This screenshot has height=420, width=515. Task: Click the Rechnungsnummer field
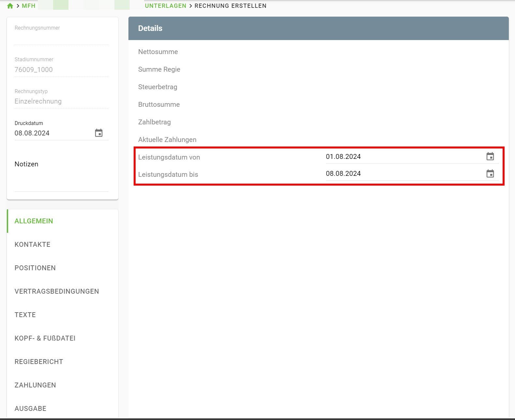[x=61, y=38]
